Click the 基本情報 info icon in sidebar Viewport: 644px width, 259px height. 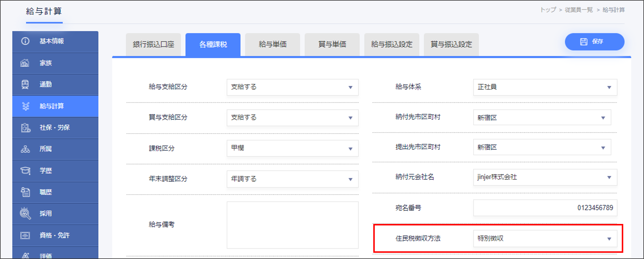pyautogui.click(x=25, y=41)
